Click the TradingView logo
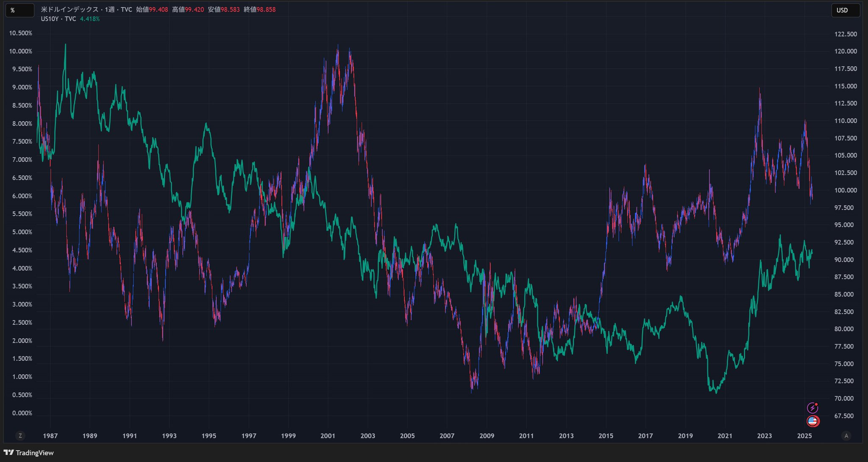The width and height of the screenshot is (868, 462). (x=29, y=453)
